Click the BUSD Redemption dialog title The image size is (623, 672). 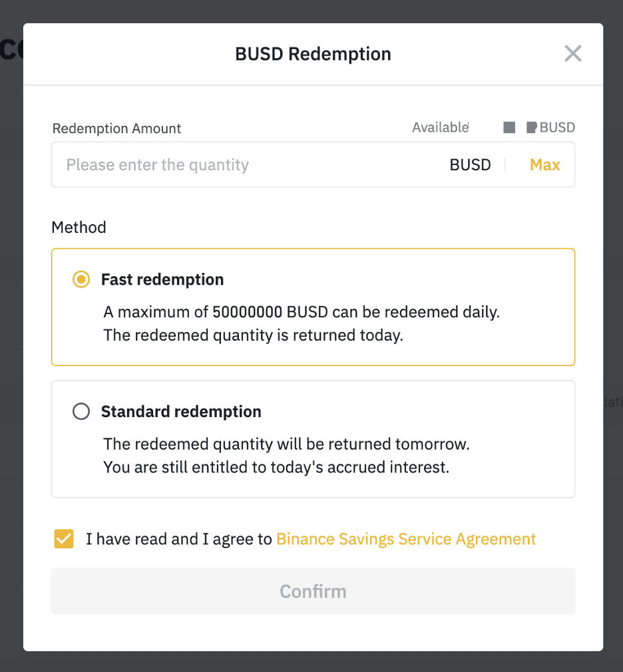tap(313, 54)
